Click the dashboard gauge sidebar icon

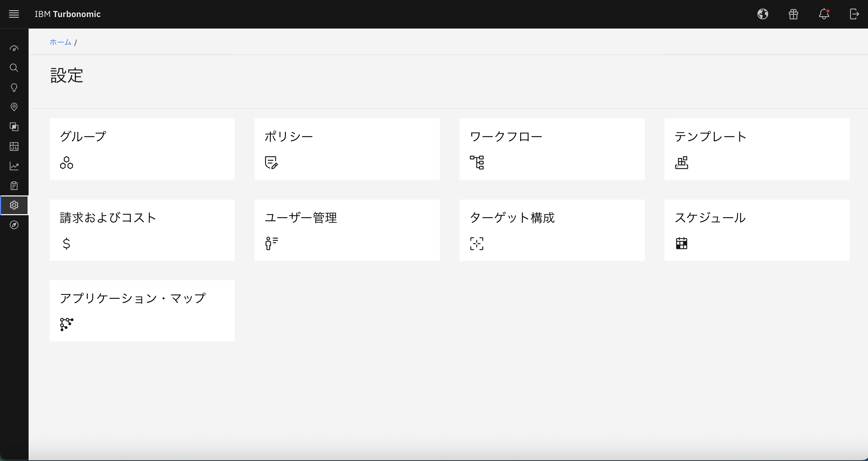14,48
